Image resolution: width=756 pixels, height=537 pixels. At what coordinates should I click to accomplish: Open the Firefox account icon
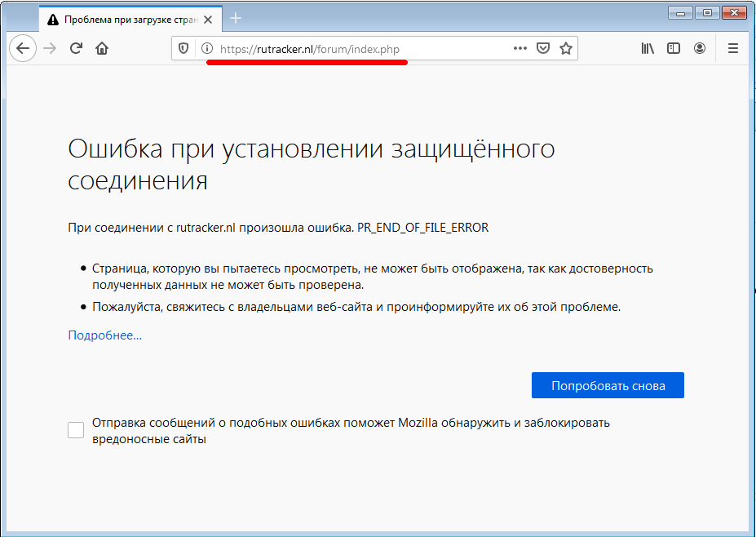coord(700,48)
